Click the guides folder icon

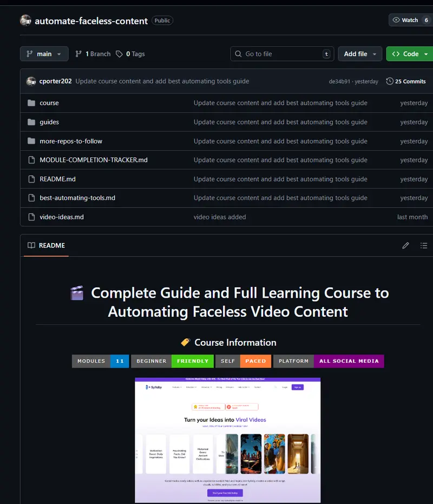31,122
